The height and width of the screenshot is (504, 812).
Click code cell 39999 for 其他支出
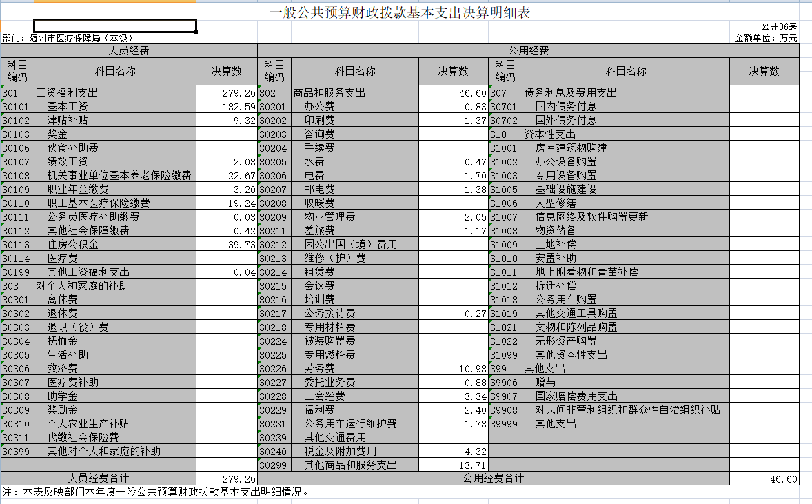[505, 424]
